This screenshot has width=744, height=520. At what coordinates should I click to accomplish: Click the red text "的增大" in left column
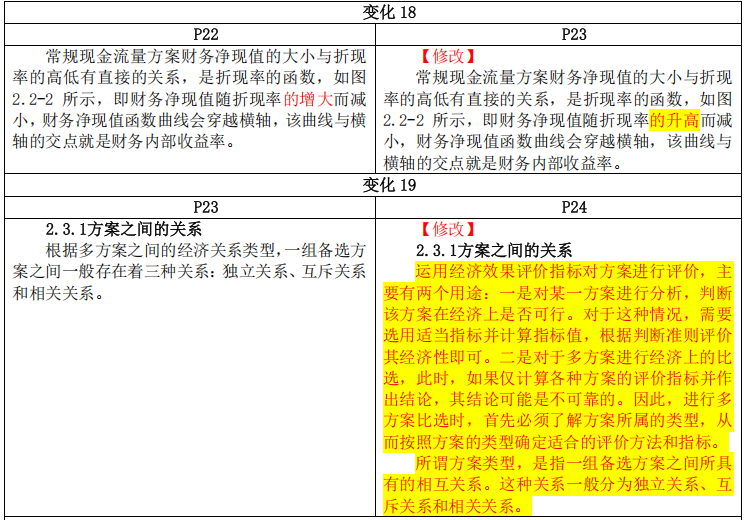click(308, 99)
